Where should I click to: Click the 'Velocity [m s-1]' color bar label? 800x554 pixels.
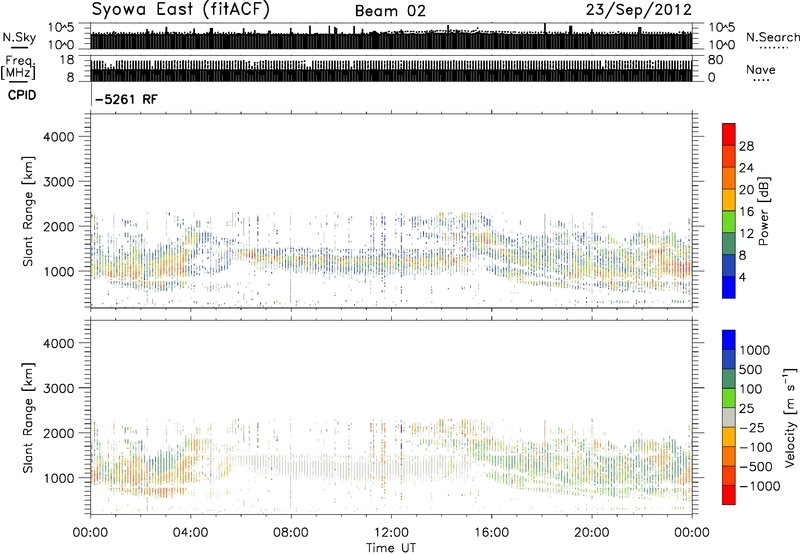[790, 417]
